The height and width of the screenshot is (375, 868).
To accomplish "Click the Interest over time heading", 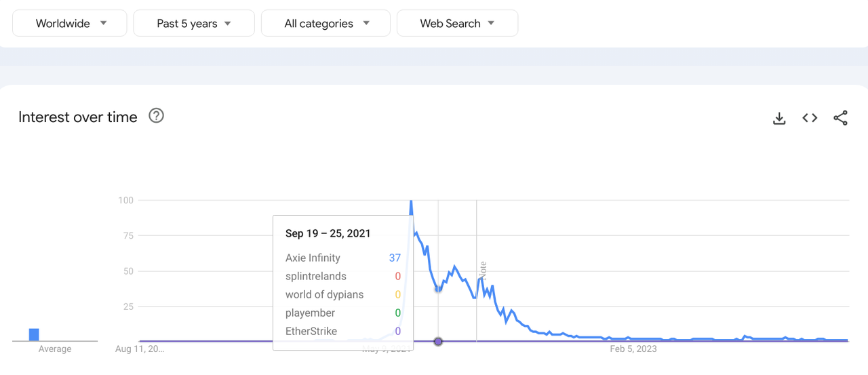I will [78, 117].
